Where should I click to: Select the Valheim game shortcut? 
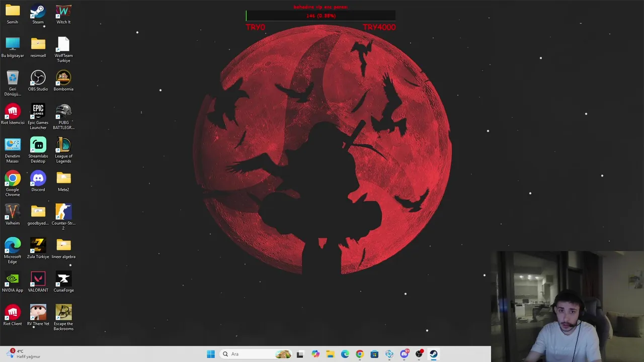pos(13,215)
